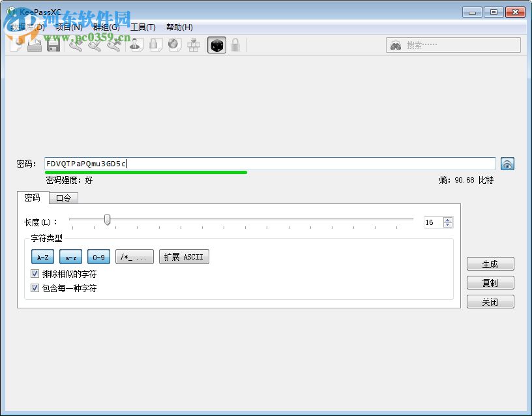Image resolution: width=532 pixels, height=416 pixels.
Task: Open the 群组(G) menu
Action: pos(106,27)
